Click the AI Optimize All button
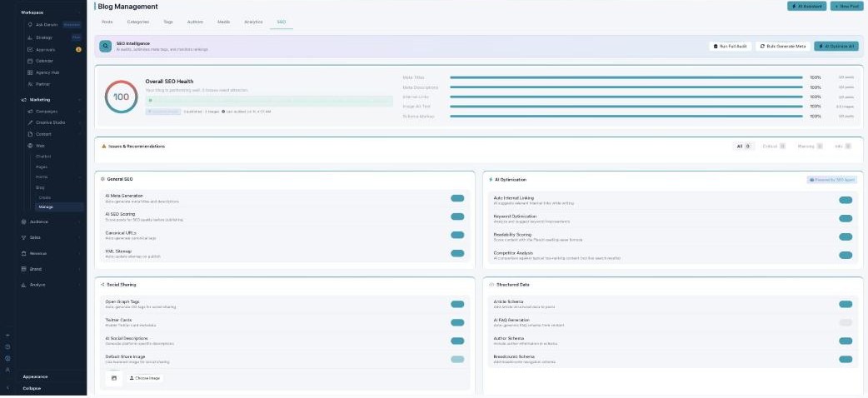This screenshot has width=868, height=398. click(836, 47)
